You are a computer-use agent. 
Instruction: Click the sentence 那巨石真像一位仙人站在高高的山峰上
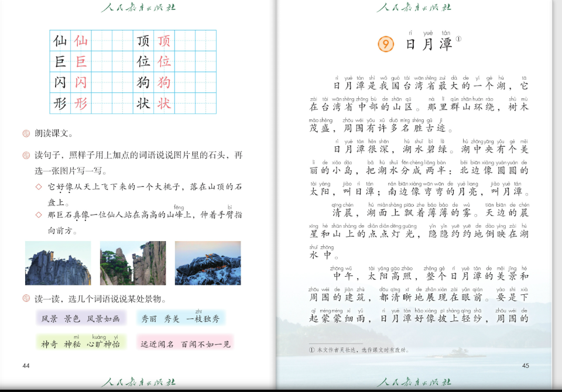[x=119, y=215]
